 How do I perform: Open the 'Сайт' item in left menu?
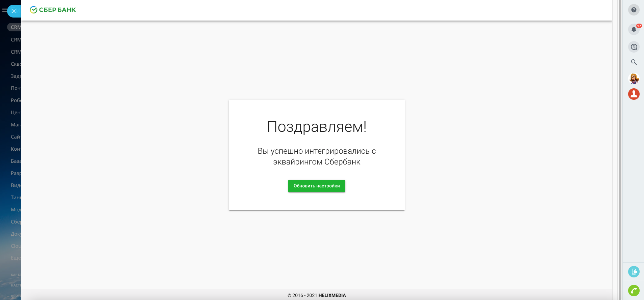click(16, 137)
